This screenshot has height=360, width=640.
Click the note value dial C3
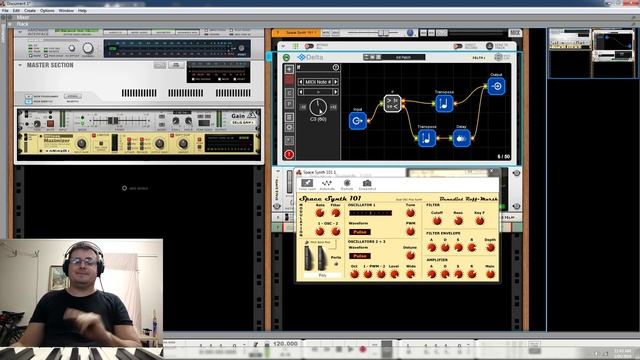(x=318, y=107)
